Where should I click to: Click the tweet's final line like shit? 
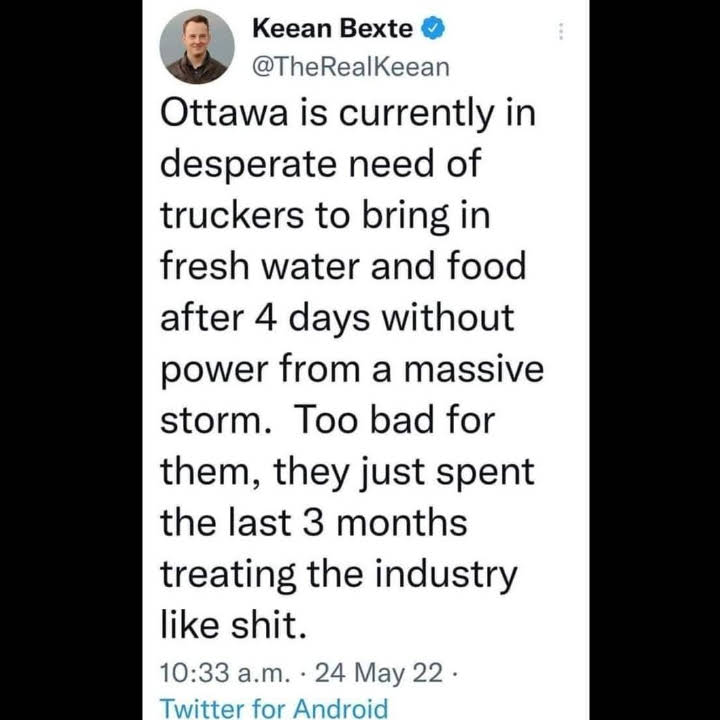tap(230, 625)
